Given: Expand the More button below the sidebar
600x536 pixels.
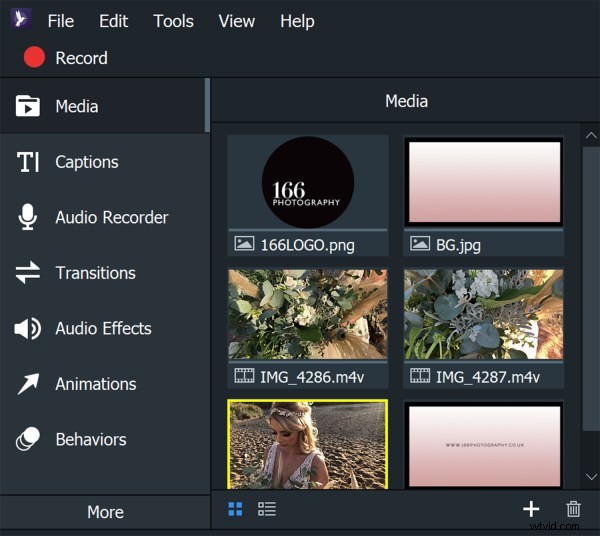Looking at the screenshot, I should click(x=105, y=512).
